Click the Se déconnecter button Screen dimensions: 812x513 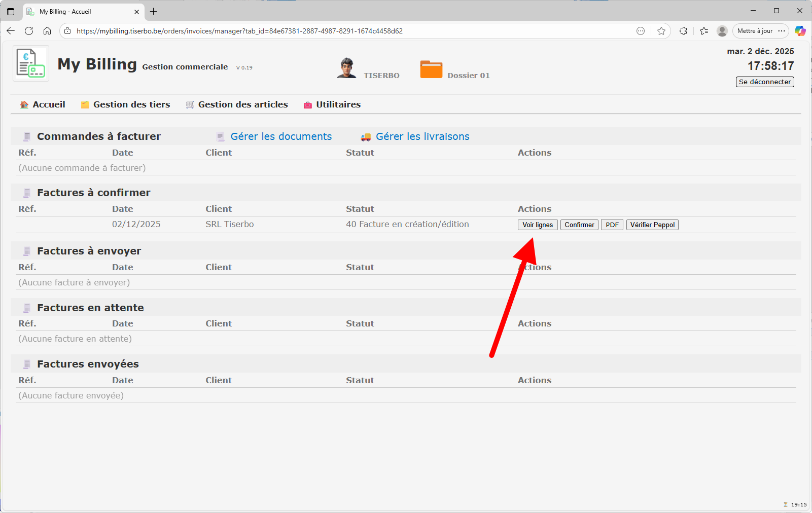(764, 82)
